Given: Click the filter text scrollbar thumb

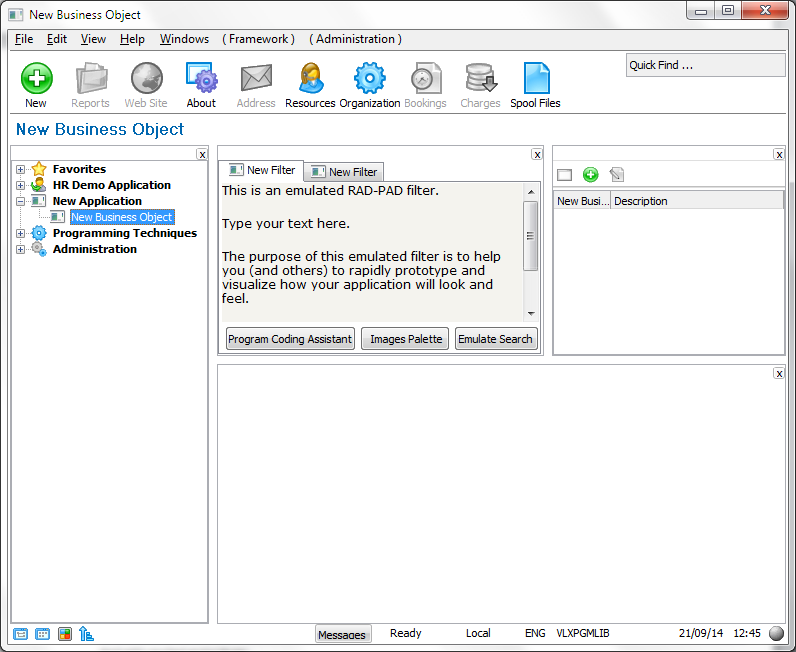Looking at the screenshot, I should [530, 236].
